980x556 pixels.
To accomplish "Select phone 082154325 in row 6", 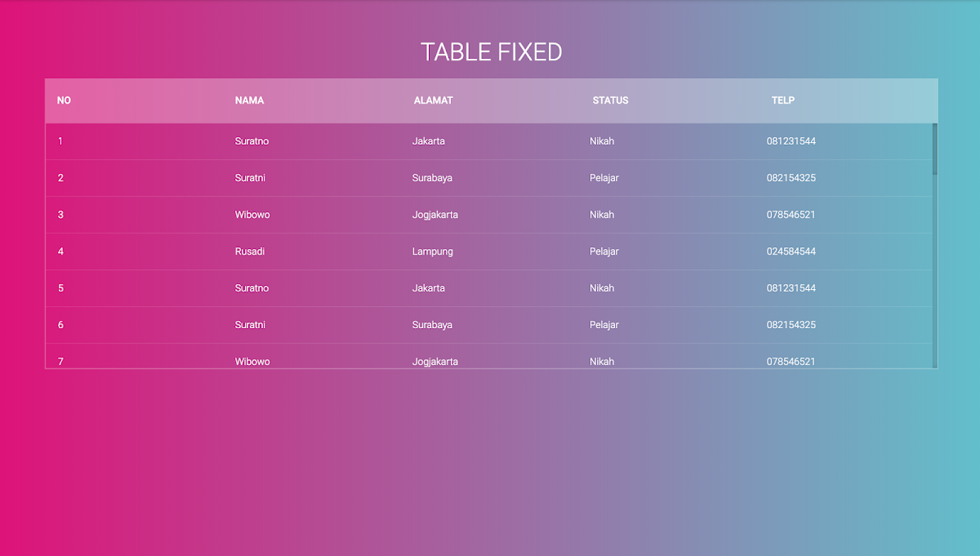I will (791, 325).
